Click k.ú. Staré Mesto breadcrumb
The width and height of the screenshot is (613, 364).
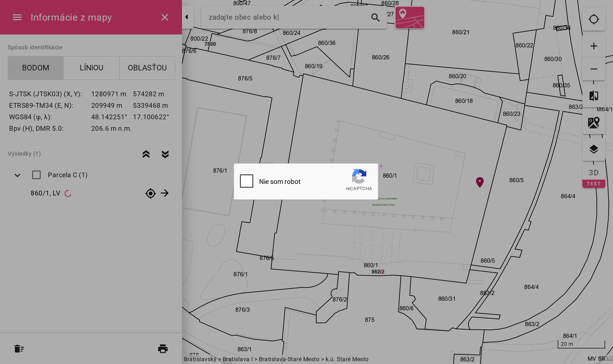tap(347, 359)
